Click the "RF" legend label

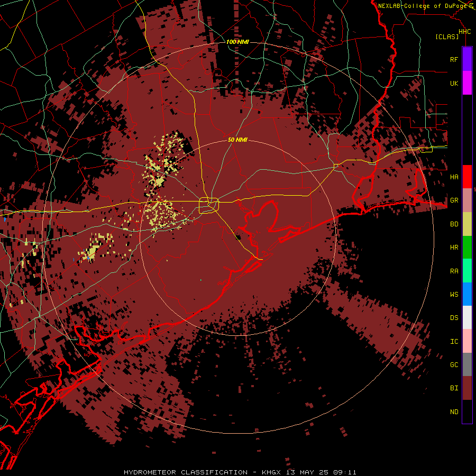click(x=454, y=59)
